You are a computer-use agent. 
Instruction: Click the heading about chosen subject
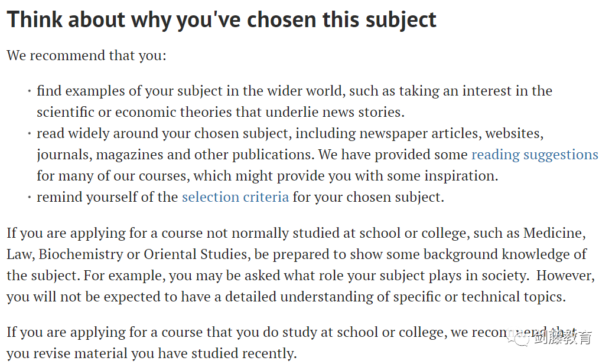(222, 20)
